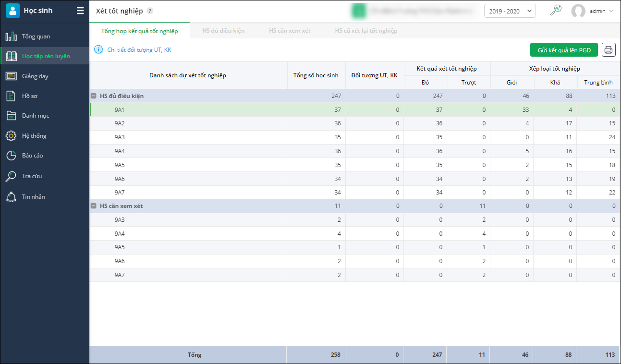Click the Báo cáo pie chart icon
Screen dimensions: 621x364
[x=11, y=156]
